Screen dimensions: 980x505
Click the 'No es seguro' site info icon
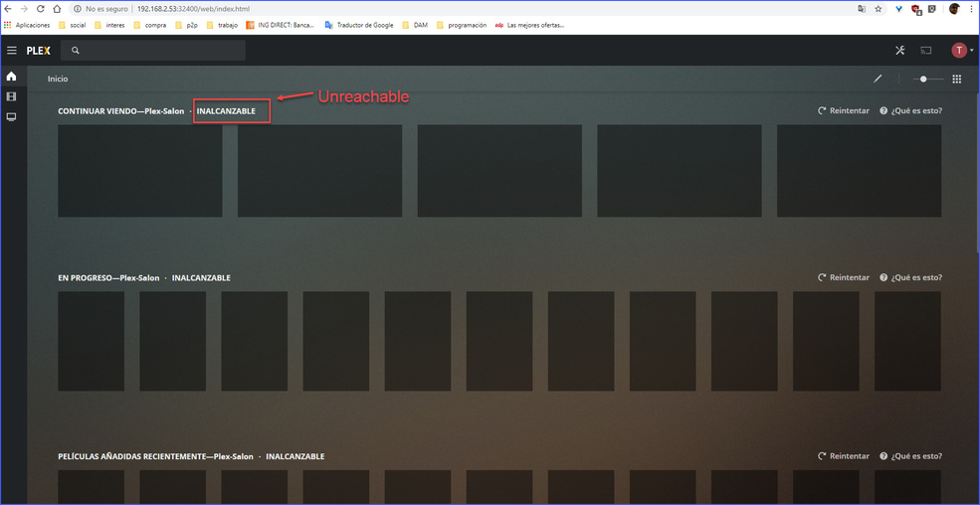pos(77,9)
